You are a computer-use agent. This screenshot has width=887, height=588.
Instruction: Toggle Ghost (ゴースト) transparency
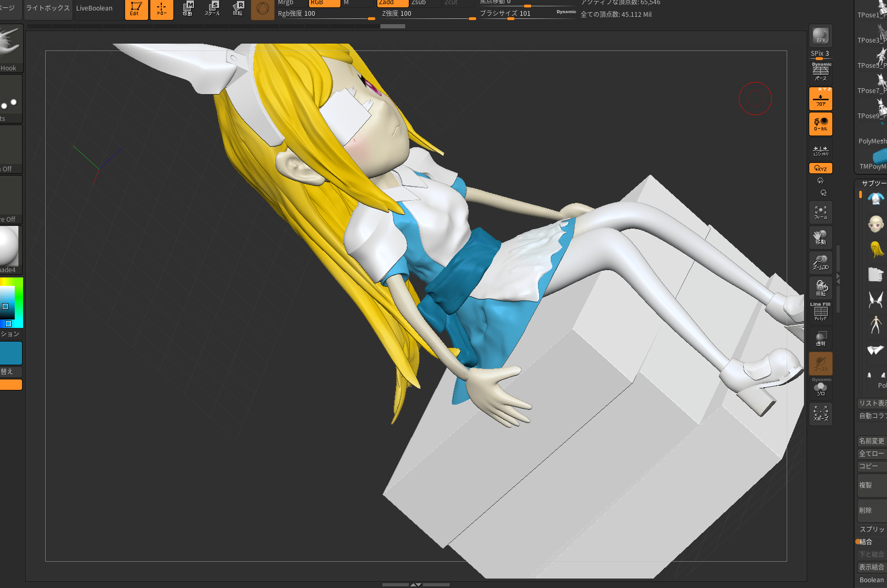[820, 363]
